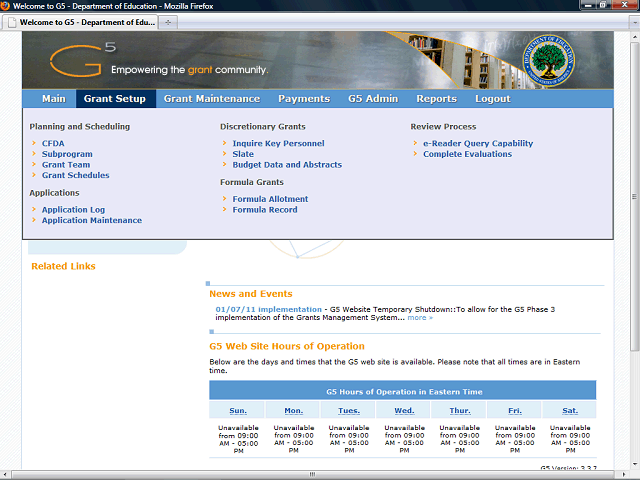Open the Reports menu

click(436, 99)
